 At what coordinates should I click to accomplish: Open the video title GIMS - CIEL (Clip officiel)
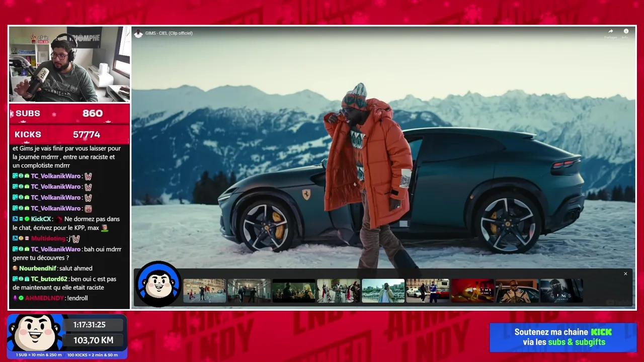tap(169, 33)
